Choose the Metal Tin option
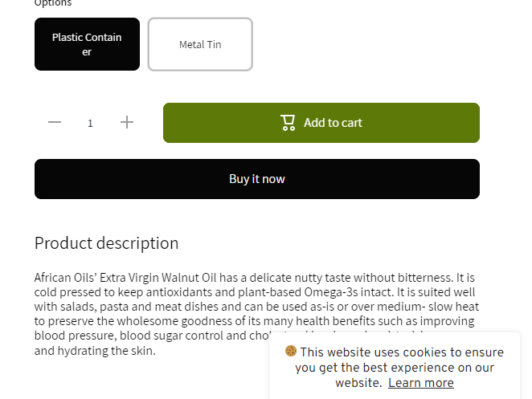This screenshot has width=532, height=399. 200,44
